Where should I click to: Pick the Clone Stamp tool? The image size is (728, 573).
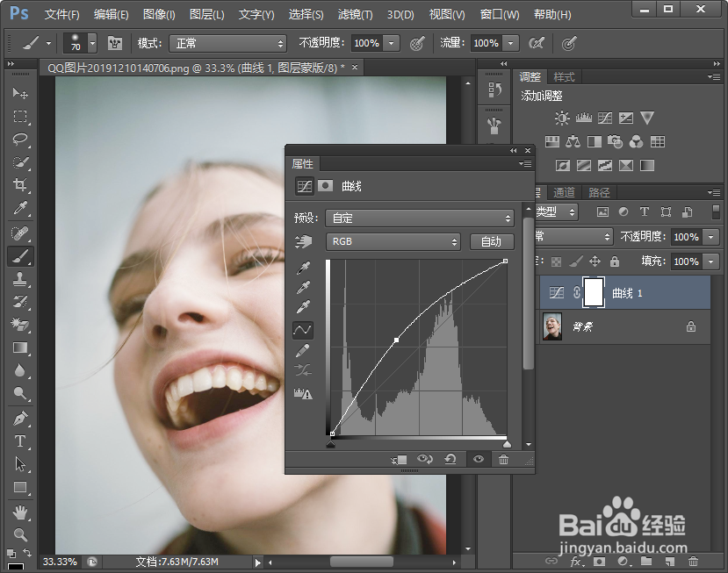click(19, 279)
